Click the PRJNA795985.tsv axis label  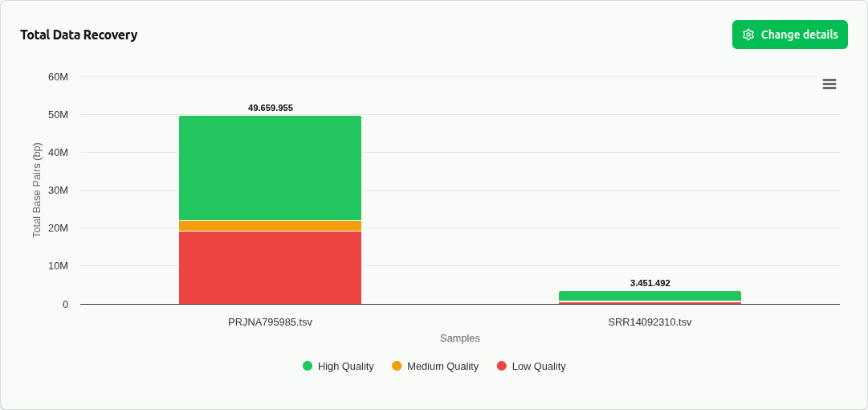[x=270, y=322]
